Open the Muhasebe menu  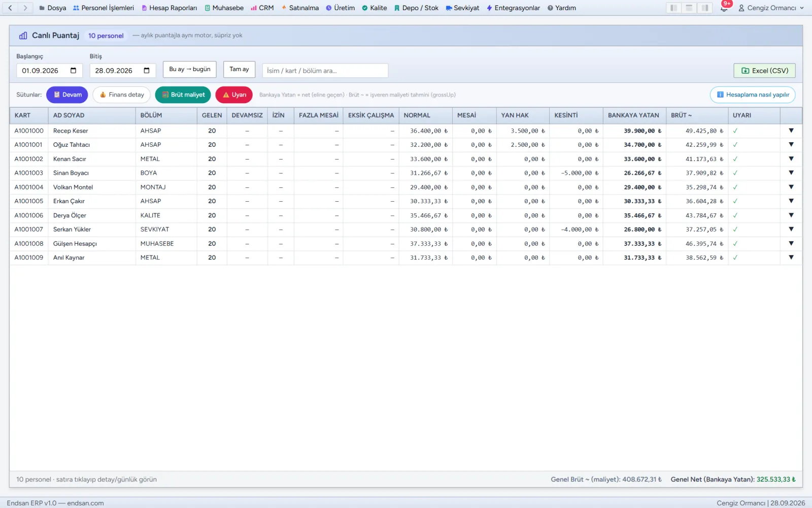[x=224, y=8]
